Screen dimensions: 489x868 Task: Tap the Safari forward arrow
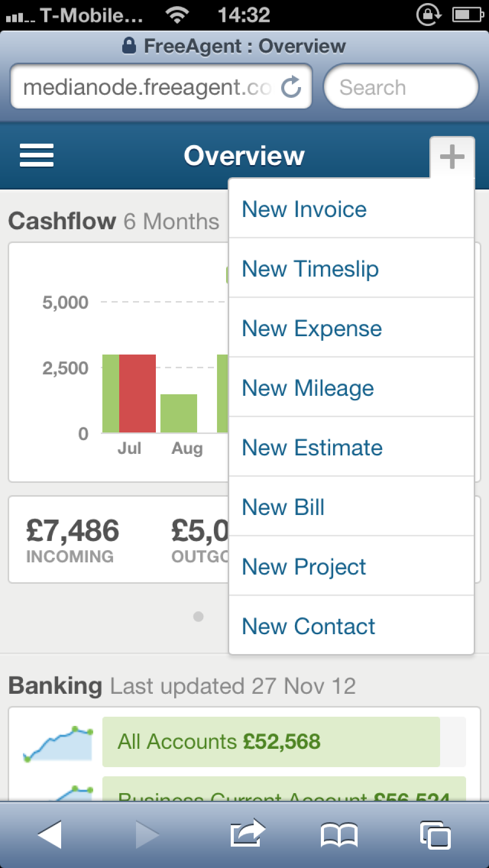coord(147,834)
